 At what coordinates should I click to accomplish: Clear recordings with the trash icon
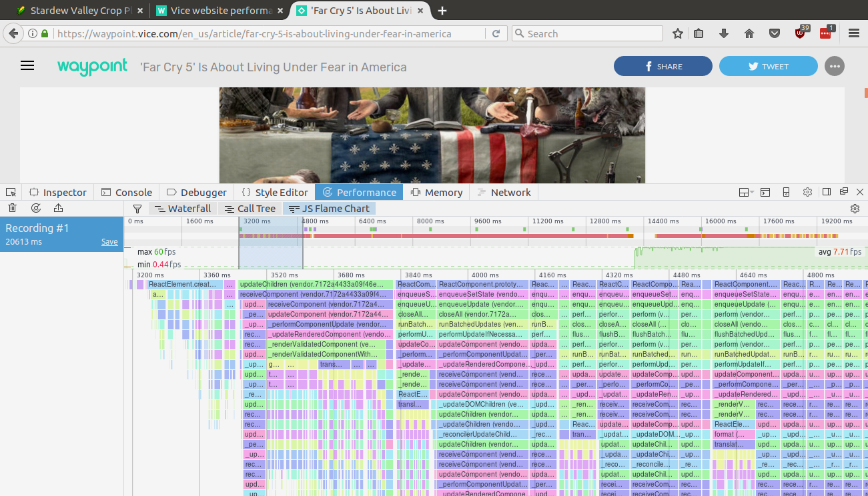coord(12,209)
